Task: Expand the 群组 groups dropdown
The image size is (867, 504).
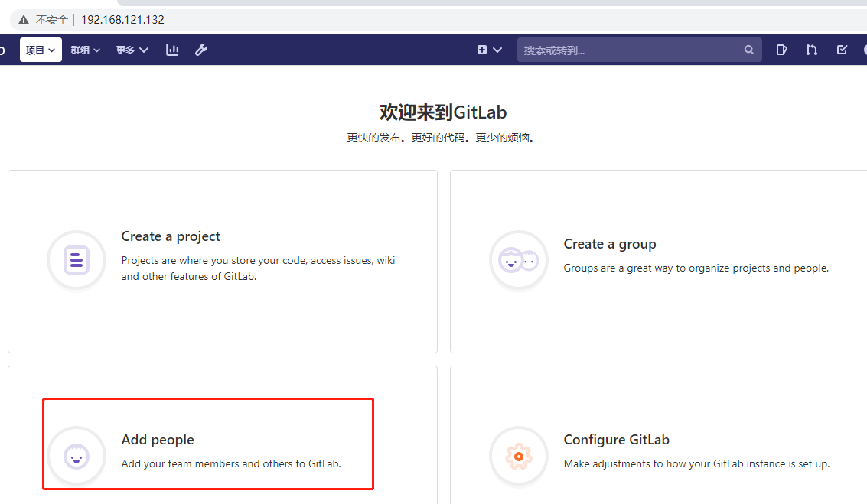Action: (85, 50)
